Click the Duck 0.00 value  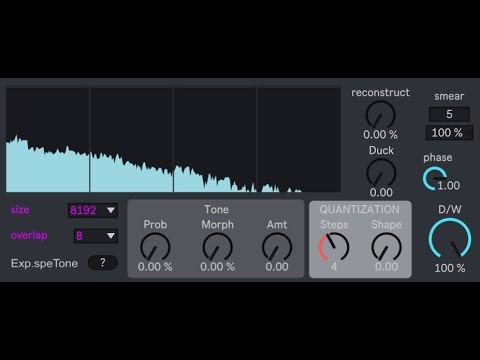[x=381, y=192]
